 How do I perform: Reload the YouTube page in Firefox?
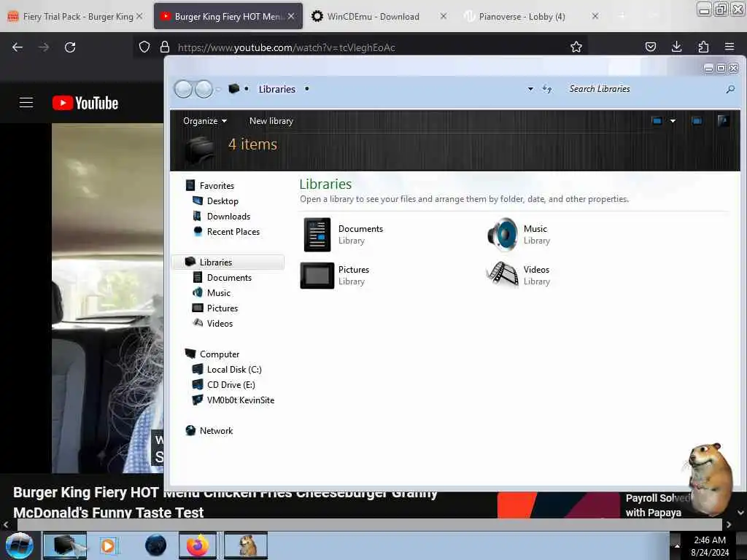click(x=70, y=47)
